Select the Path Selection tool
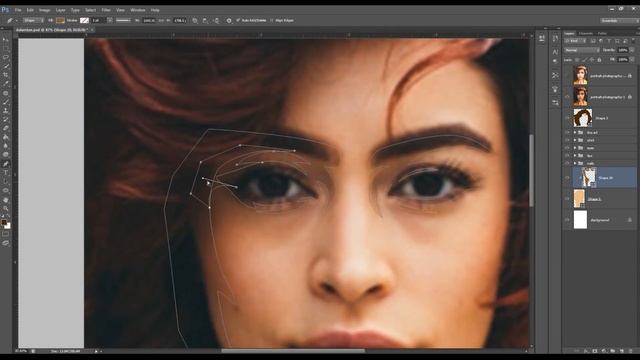The image size is (640, 360). pyautogui.click(x=6, y=182)
